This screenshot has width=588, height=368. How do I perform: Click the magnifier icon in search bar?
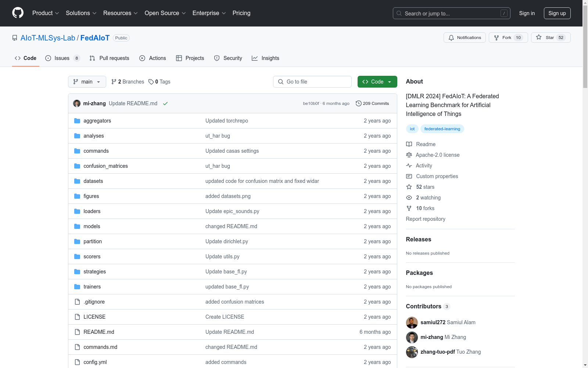399,13
